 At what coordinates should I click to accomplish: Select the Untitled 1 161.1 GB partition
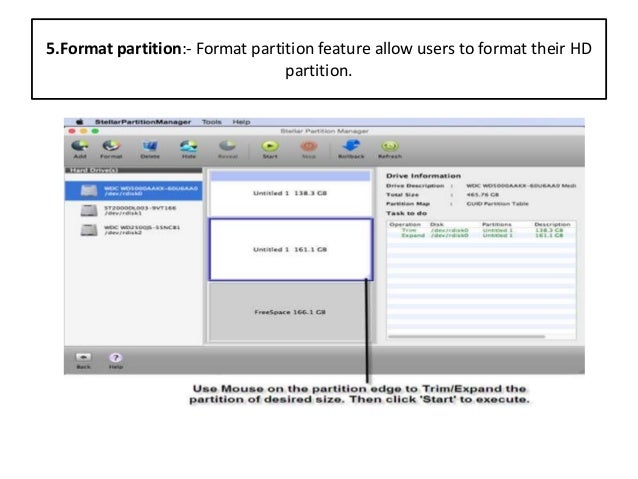tap(291, 249)
